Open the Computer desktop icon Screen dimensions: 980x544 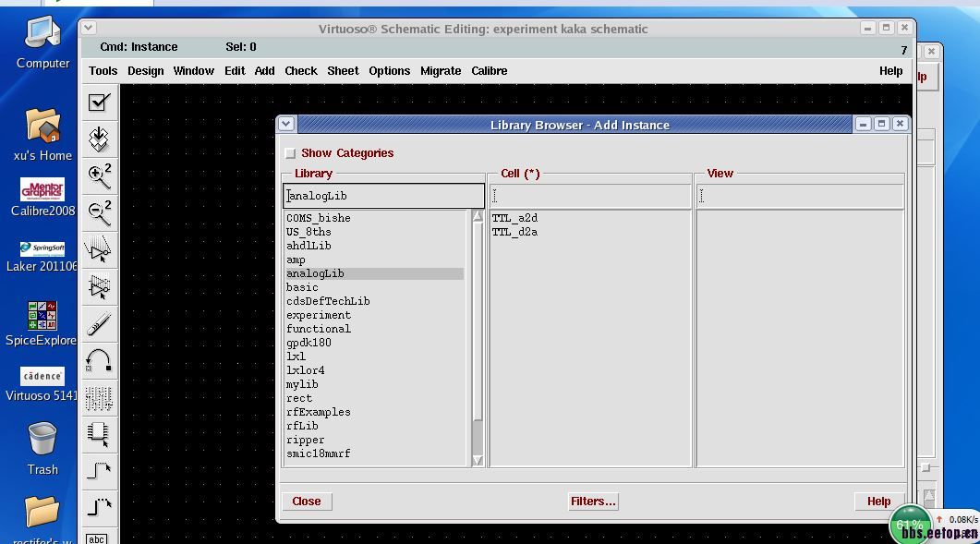coord(42,42)
